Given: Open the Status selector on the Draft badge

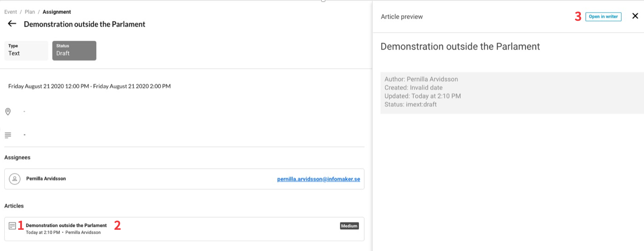Looking at the screenshot, I should [74, 51].
